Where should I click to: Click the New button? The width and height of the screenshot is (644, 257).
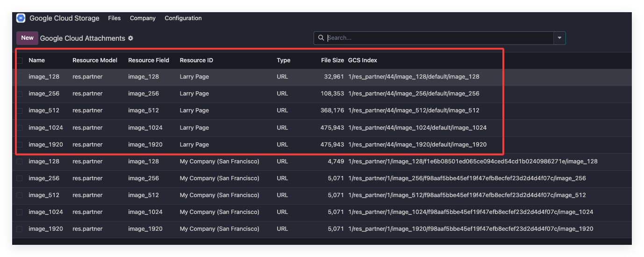pyautogui.click(x=27, y=38)
